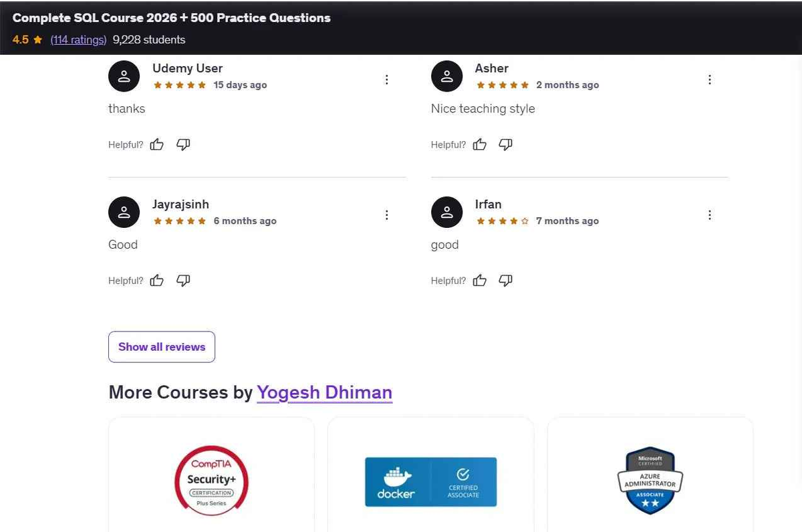Click the star icon beside the 4.5 rating
The width and height of the screenshot is (802, 532).
click(x=38, y=39)
